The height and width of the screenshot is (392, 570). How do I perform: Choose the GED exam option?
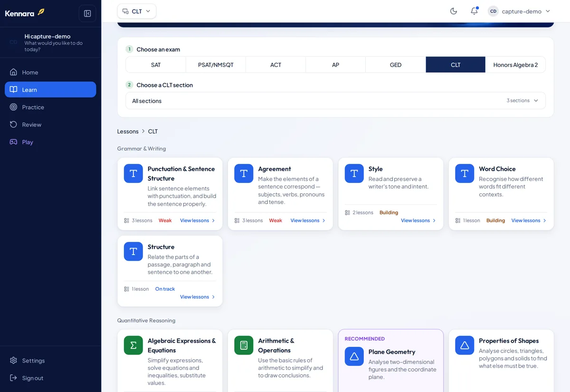coord(396,65)
